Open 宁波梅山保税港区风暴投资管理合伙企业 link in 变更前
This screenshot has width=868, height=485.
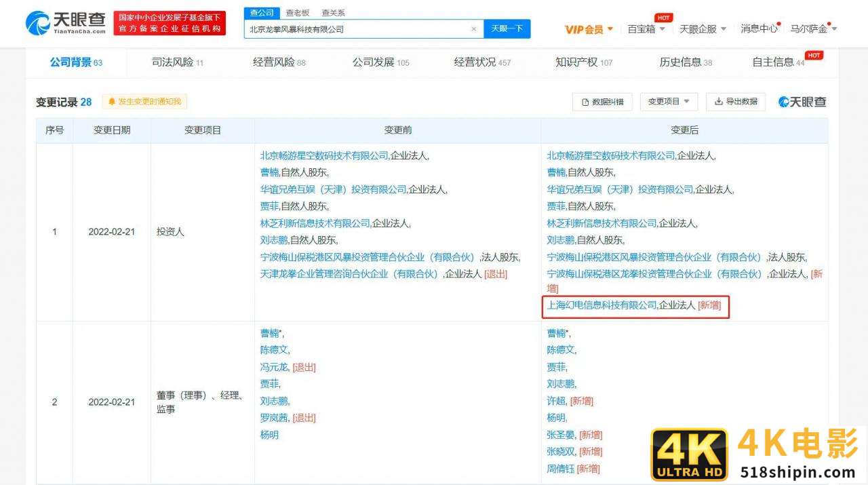pos(369,257)
